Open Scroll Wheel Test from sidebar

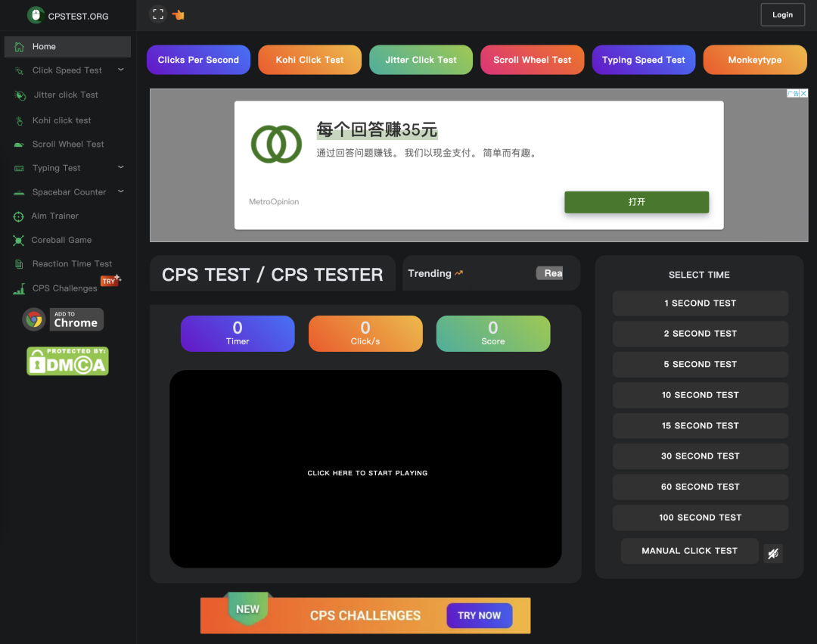68,145
